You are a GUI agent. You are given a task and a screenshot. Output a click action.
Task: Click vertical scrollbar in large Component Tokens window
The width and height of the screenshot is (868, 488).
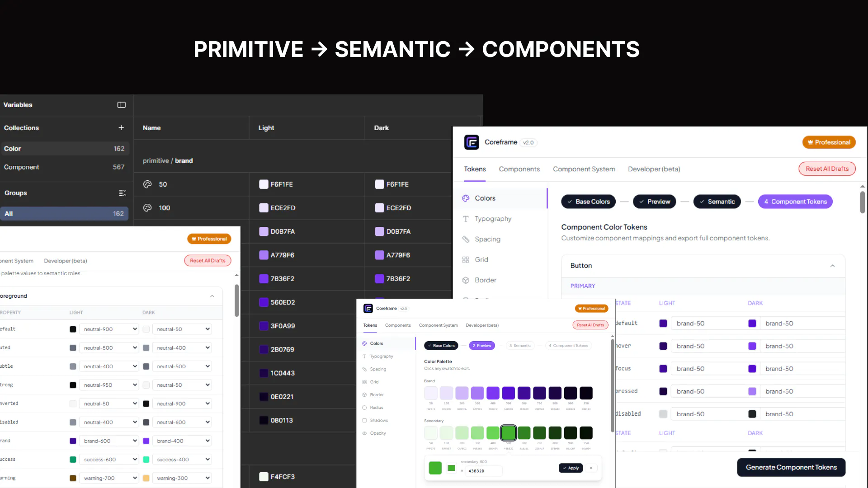[863, 202]
